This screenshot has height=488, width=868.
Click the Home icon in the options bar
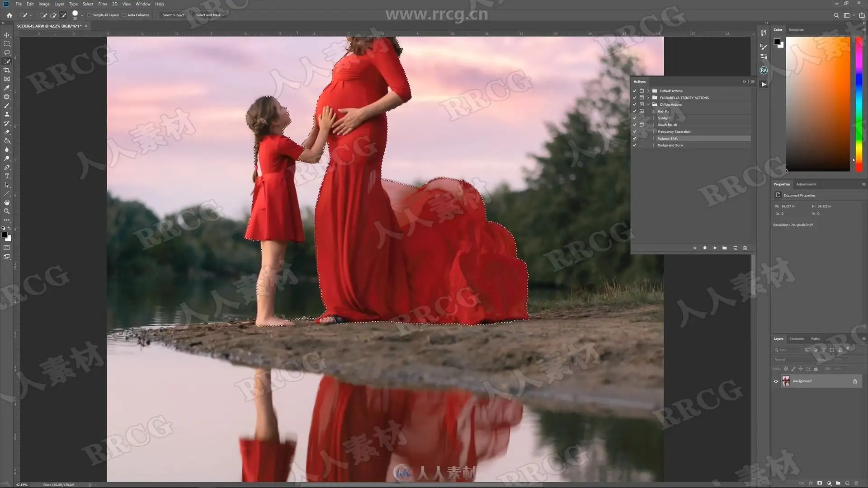9,15
